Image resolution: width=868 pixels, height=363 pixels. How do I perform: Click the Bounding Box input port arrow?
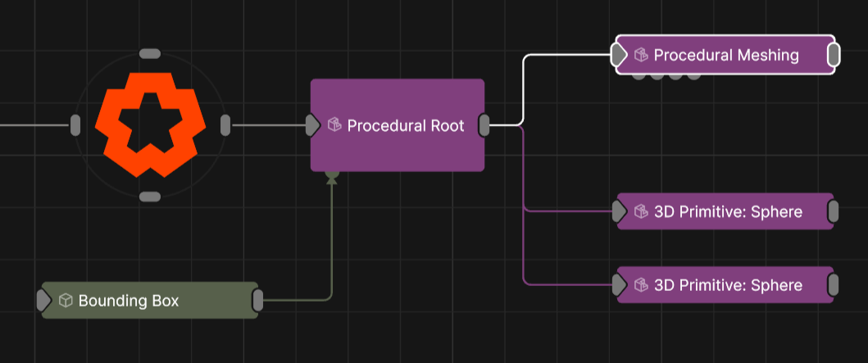(44, 301)
